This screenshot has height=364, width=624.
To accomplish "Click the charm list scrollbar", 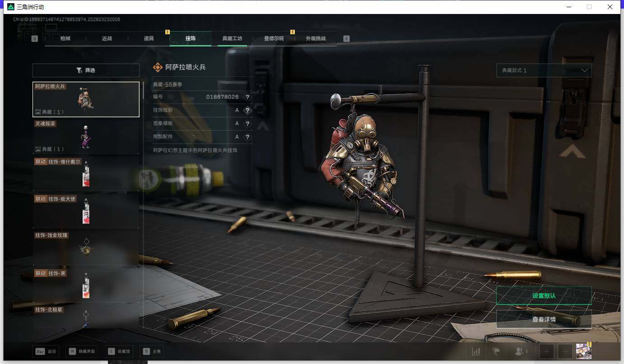I will pyautogui.click(x=144, y=90).
